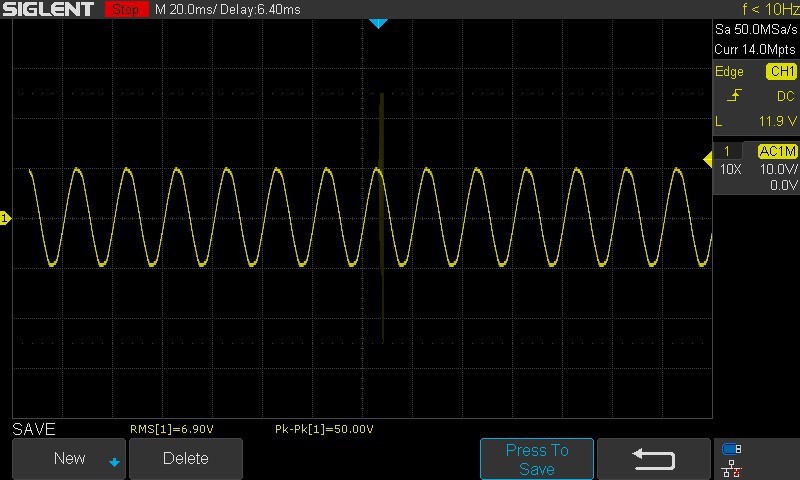Click the timebase text M 20.0ms/

186,9
